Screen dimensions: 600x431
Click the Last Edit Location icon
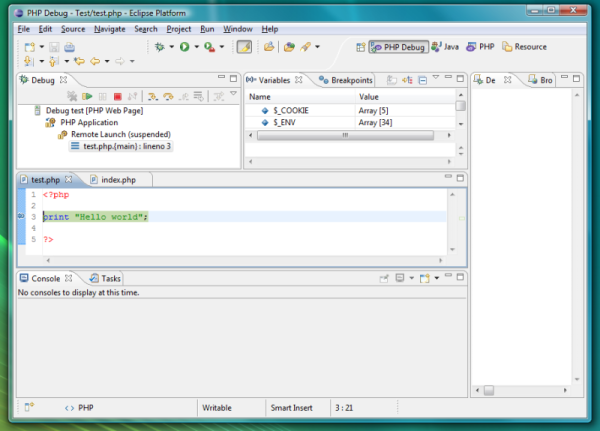click(x=79, y=61)
